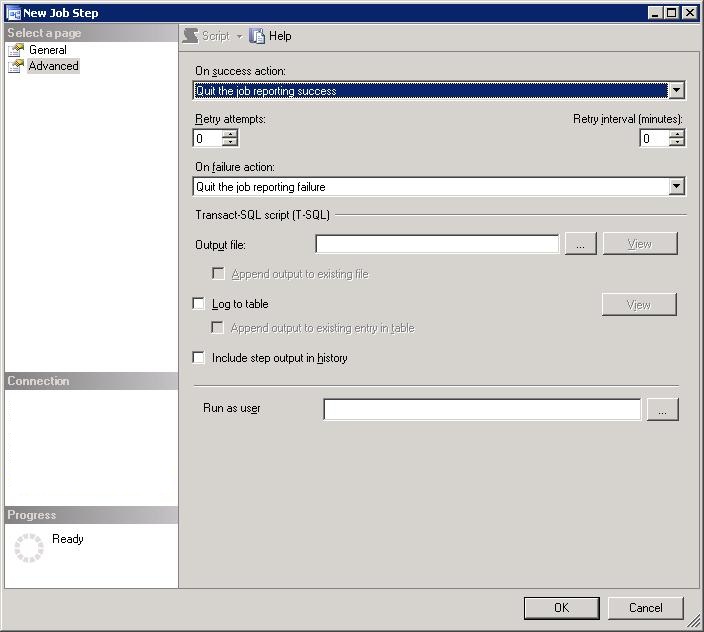Open the Advanced page
Screen dimensions: 704x632
click(53, 66)
